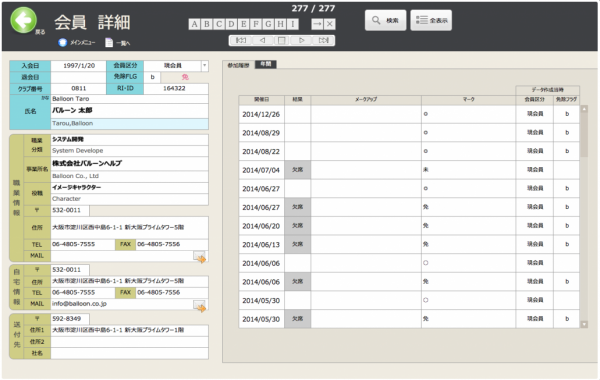Click the マーク column header
The image size is (600, 380).
point(468,99)
